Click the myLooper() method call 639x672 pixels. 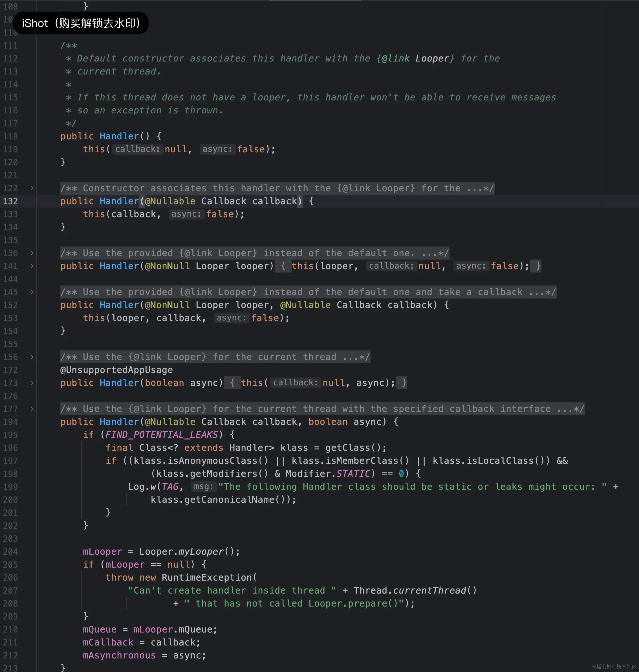[x=200, y=551]
